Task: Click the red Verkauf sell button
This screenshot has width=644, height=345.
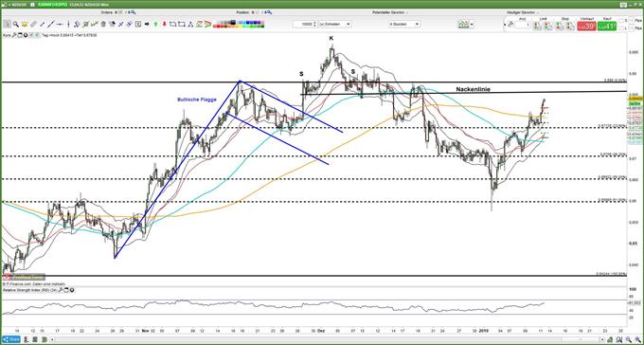Action: (x=586, y=26)
